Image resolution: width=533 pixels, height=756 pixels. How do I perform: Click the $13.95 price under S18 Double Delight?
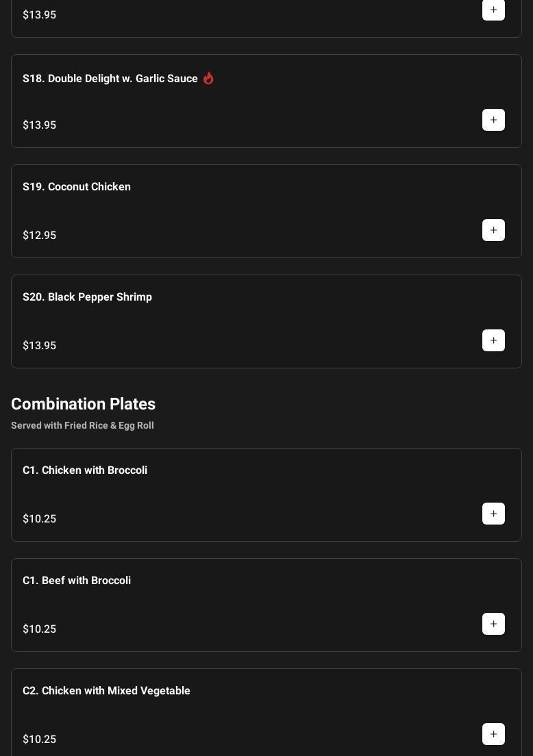[40, 125]
